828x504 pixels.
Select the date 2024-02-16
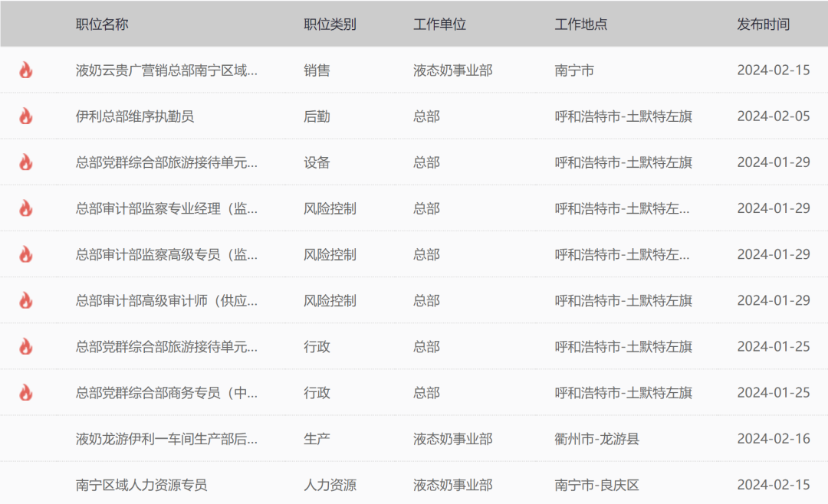coord(774,439)
